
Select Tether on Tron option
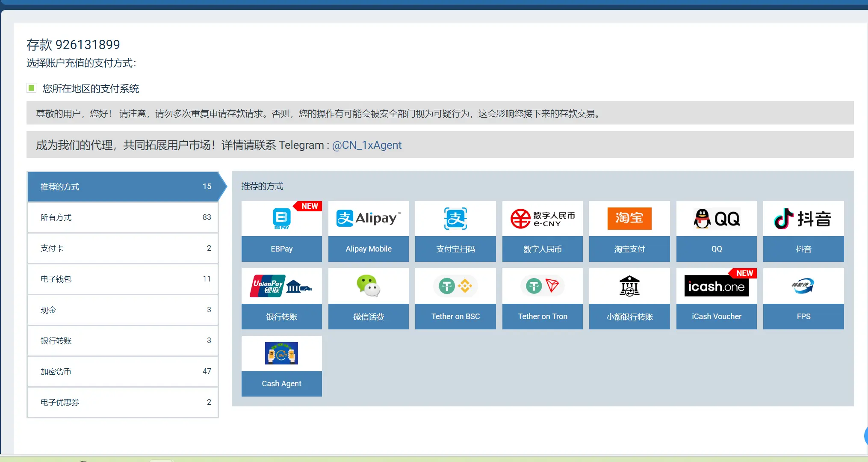click(542, 299)
